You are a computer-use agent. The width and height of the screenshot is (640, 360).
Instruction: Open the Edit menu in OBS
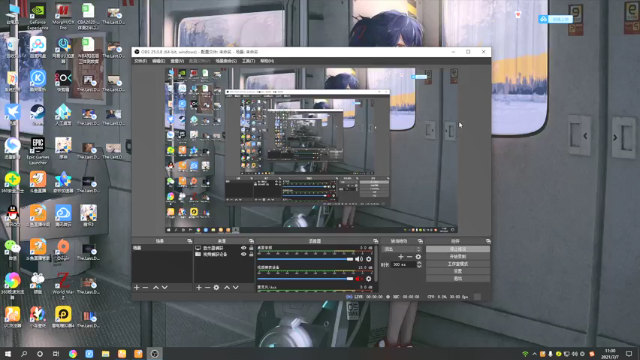pos(158,61)
